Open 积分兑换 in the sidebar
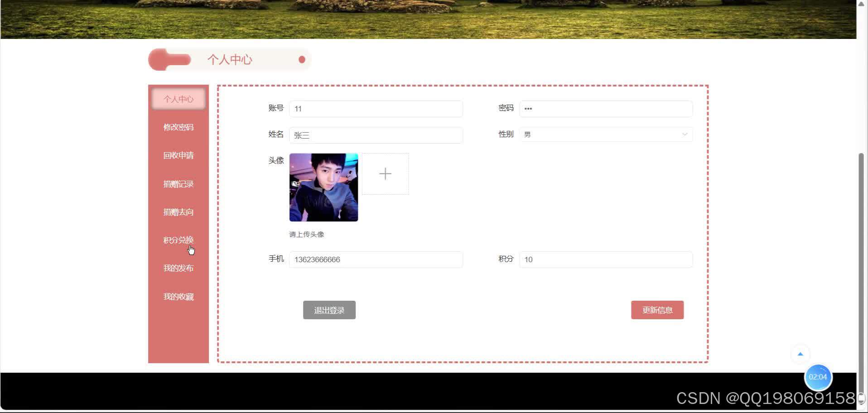Viewport: 868px width, 413px height. 178,240
